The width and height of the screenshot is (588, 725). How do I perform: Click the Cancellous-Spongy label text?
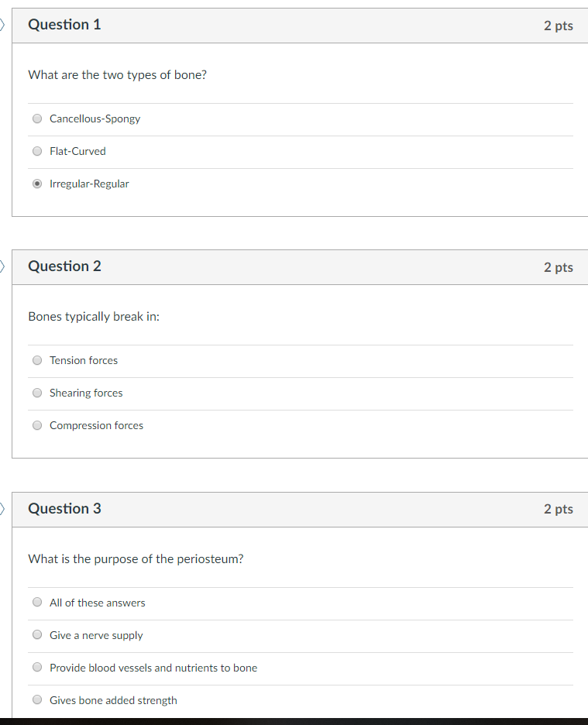95,119
